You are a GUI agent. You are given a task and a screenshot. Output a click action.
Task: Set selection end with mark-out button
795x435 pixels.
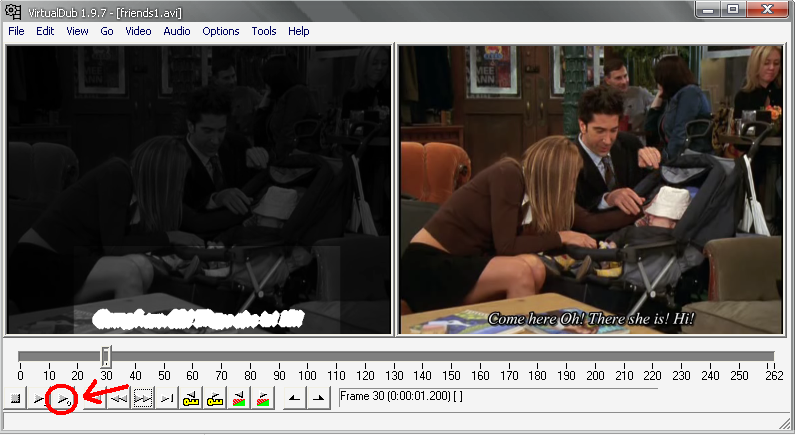318,398
